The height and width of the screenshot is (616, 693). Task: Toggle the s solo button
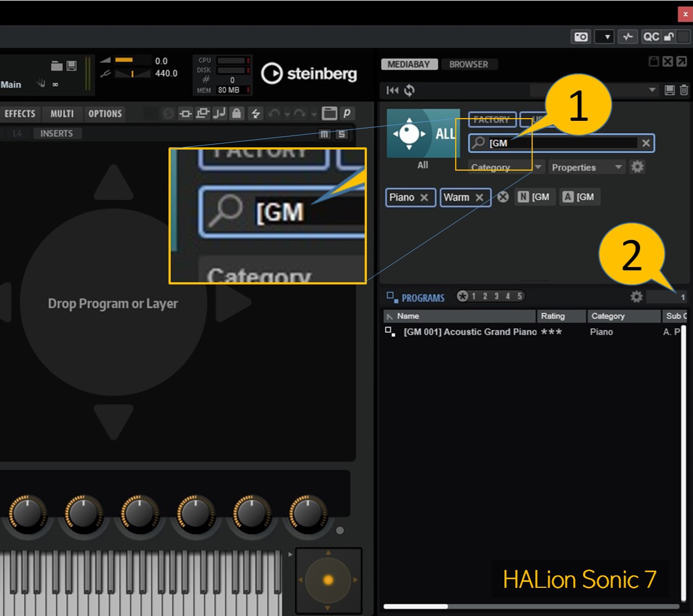click(341, 134)
